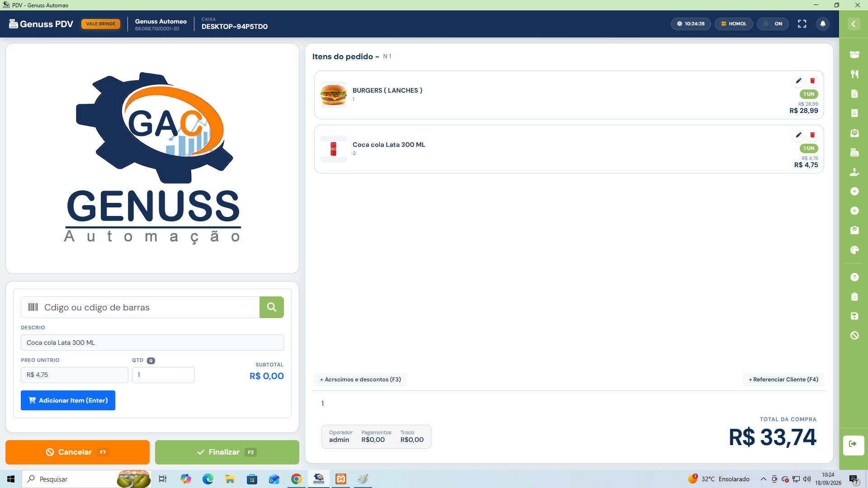868x488 pixels.
Task: Open the box icon in the sidebar
Action: (854, 55)
